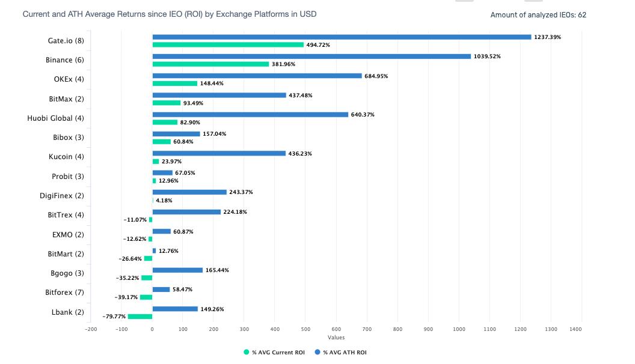Click Huobi Global blue ATH ROI bar

coord(250,115)
